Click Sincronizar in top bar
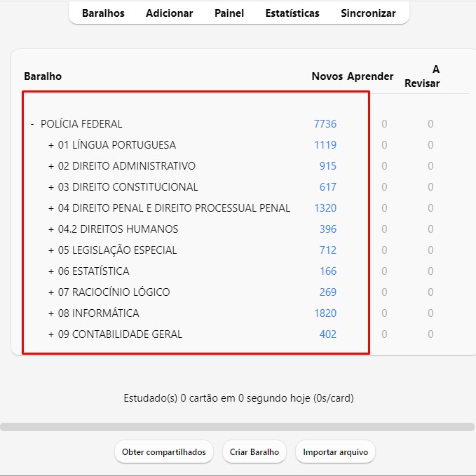This screenshot has height=476, width=476. coord(368,13)
